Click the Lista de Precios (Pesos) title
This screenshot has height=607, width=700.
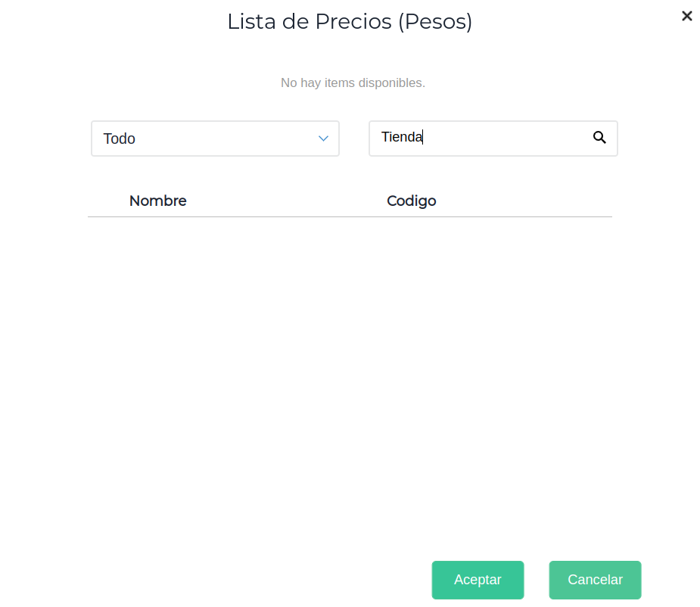click(350, 21)
